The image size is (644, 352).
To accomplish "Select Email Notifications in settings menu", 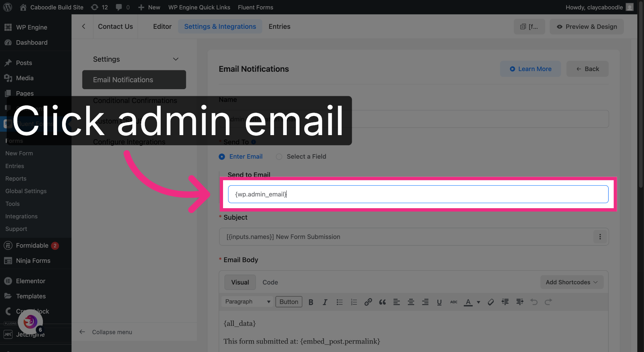I will point(134,79).
